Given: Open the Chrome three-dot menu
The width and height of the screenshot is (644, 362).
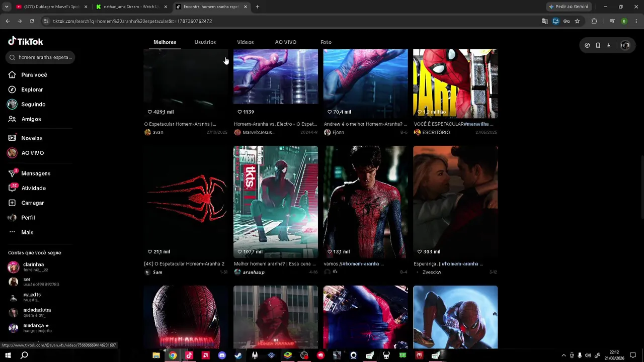Looking at the screenshot, I should (x=636, y=21).
